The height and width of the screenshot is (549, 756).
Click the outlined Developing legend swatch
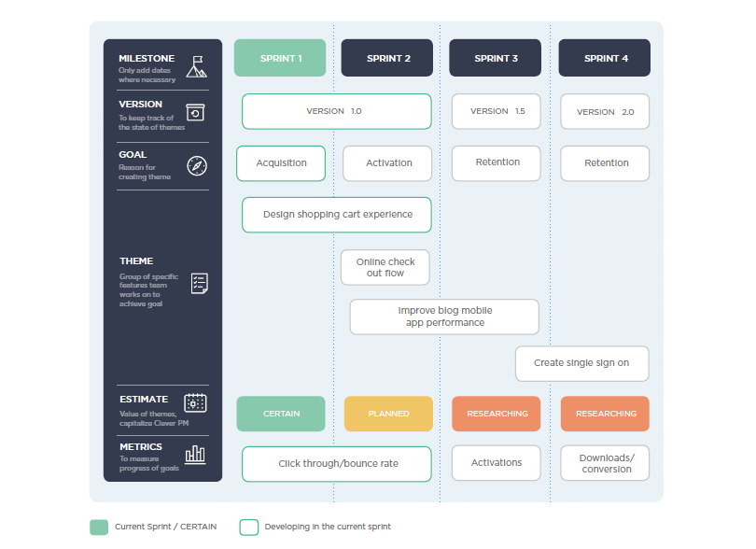pos(249,528)
